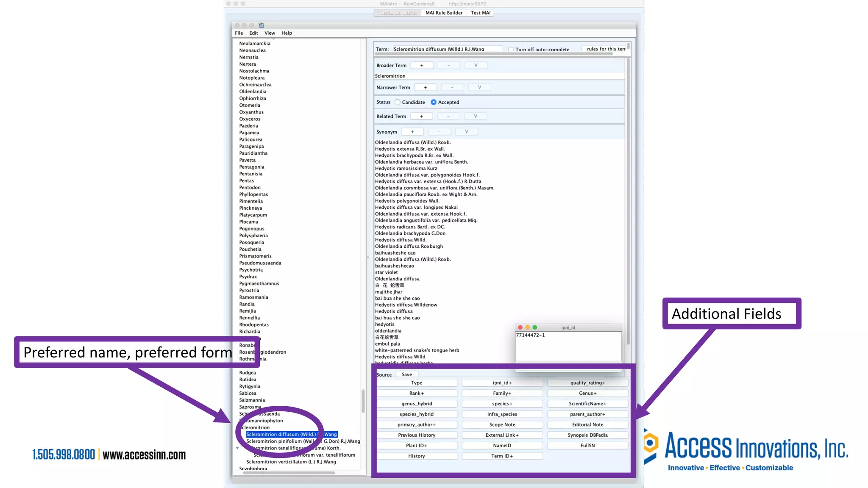This screenshot has width=868, height=488.
Task: Add a Related Term with plus button
Action: [x=421, y=116]
